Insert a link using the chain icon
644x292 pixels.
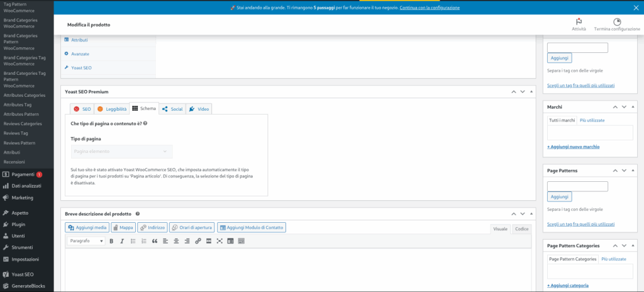coord(198,242)
